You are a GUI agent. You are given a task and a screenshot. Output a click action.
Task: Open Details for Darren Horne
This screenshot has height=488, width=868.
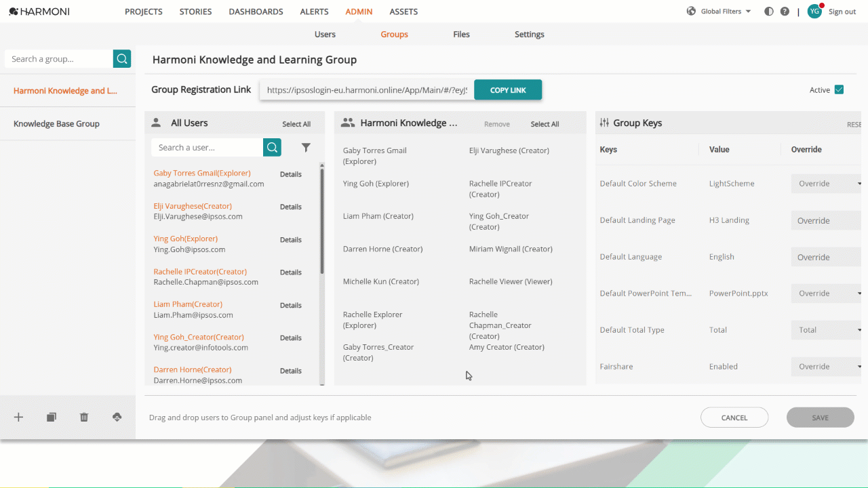[x=291, y=371]
